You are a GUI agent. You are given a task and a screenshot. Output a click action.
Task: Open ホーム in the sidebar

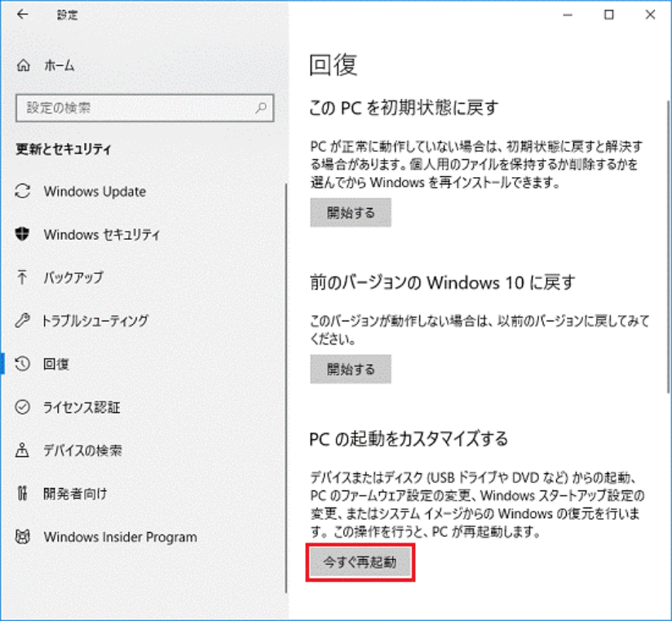(60, 65)
